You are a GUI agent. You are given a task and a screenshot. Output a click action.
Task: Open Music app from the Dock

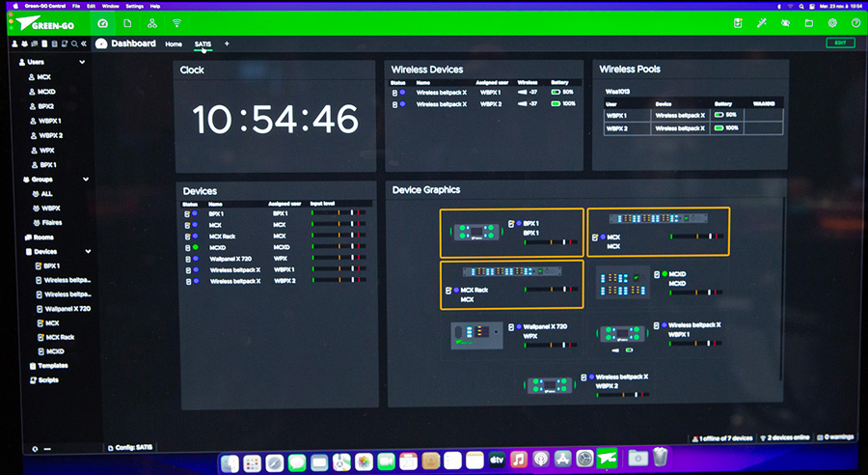(519, 460)
